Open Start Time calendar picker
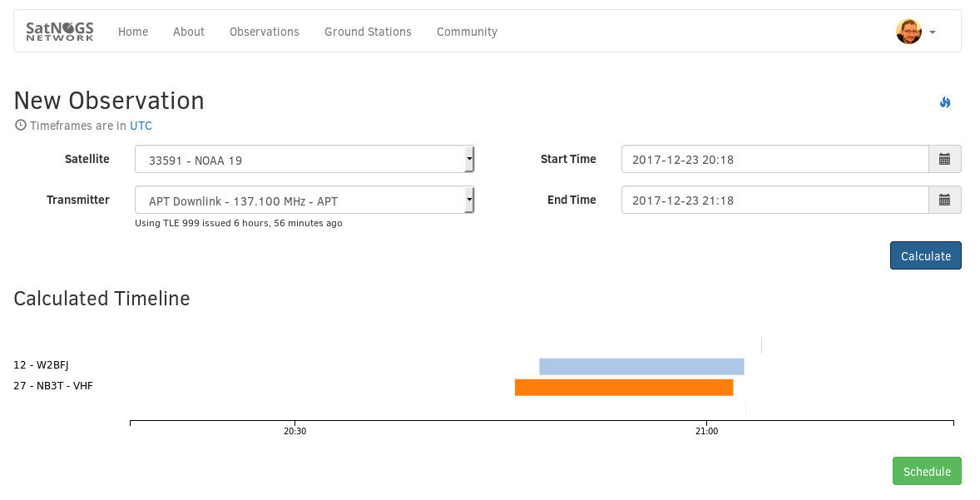 (x=944, y=160)
